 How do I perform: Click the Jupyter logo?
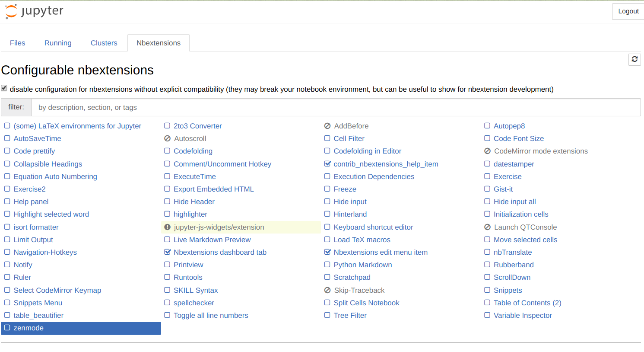click(x=34, y=11)
